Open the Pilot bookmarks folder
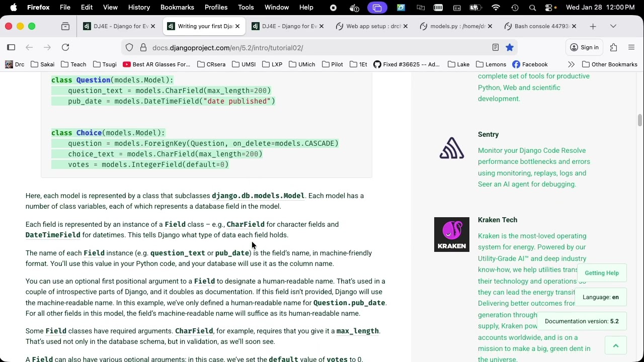This screenshot has width=644, height=362. tap(332, 64)
